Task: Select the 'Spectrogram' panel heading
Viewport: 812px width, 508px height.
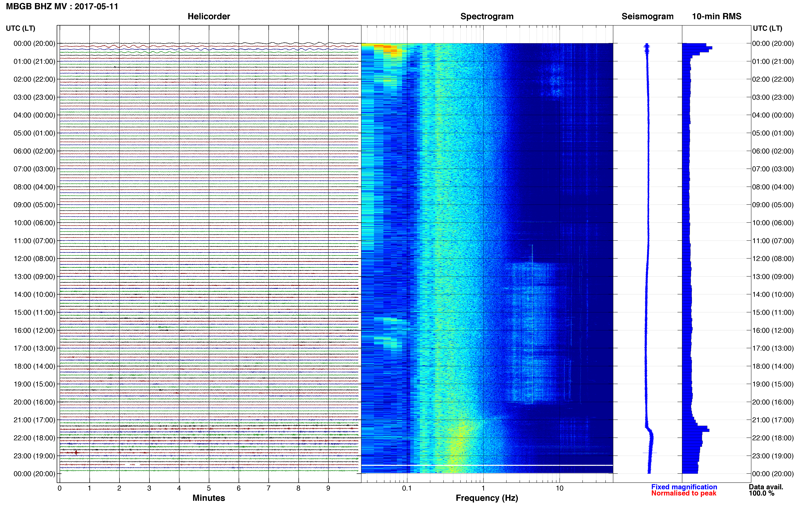Action: [x=487, y=16]
